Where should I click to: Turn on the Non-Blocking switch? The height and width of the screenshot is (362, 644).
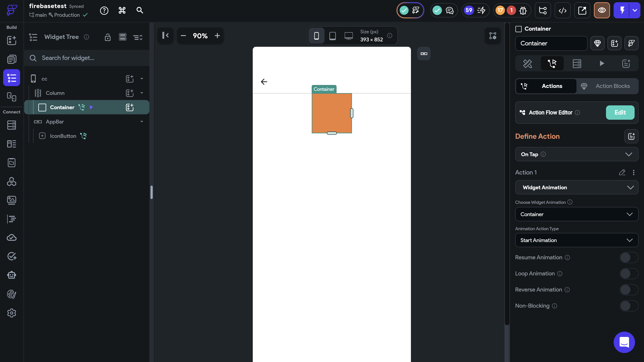point(629,306)
